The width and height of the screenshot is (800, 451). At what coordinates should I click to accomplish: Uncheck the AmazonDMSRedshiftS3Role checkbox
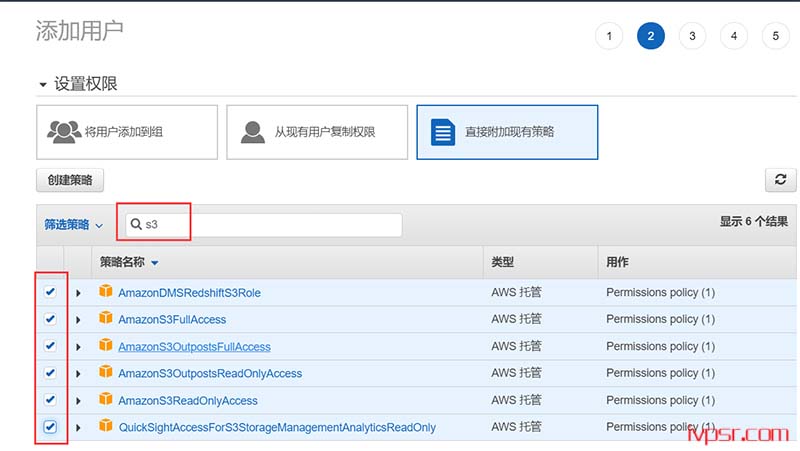[x=50, y=292]
